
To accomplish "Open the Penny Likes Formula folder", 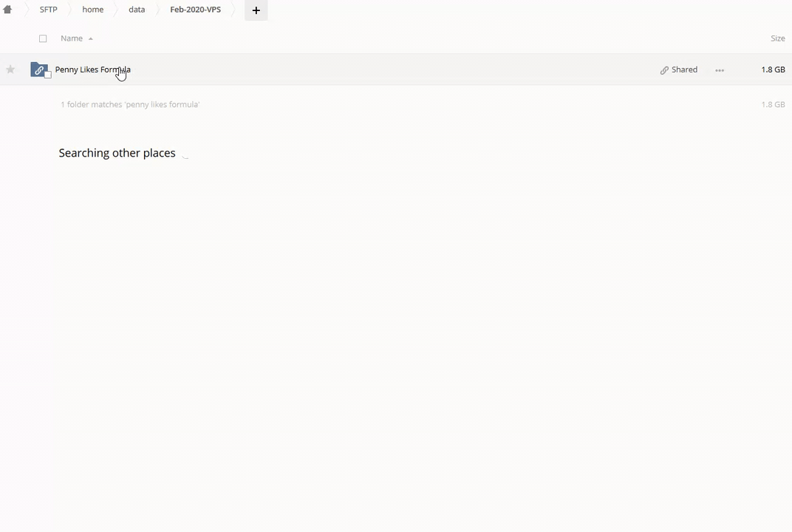I will pos(92,69).
